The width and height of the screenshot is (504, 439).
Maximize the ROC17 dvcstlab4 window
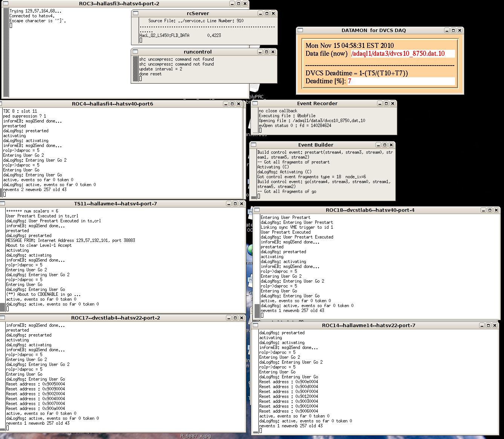click(235, 318)
